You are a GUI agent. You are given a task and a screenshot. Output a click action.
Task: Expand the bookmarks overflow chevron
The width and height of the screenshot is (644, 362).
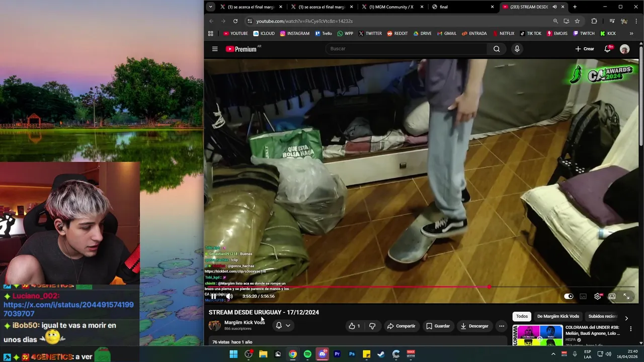631,34
